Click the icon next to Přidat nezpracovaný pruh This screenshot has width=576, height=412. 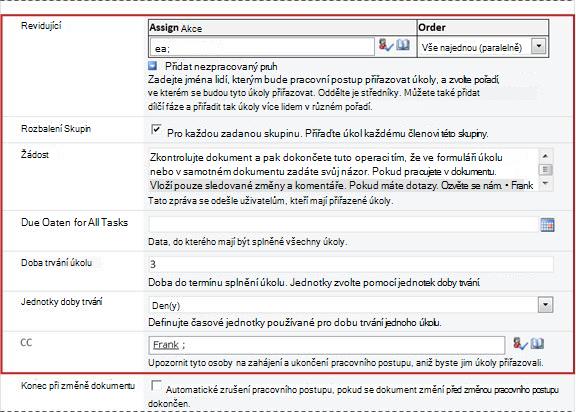point(152,66)
